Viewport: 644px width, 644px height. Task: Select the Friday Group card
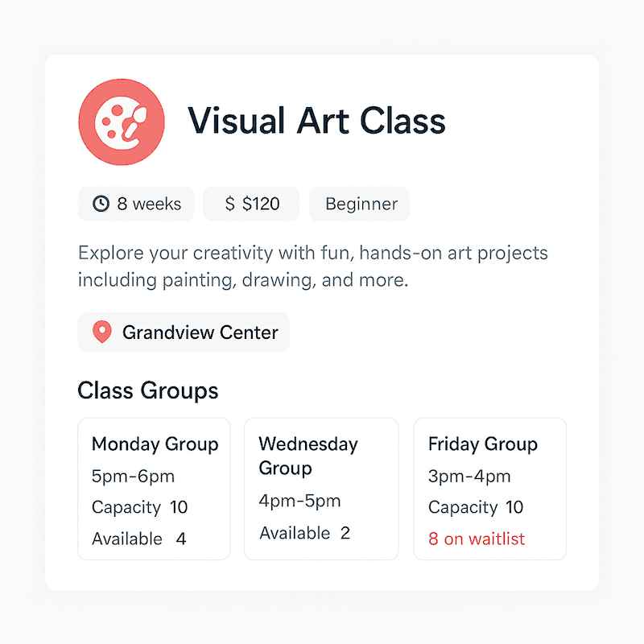point(489,488)
